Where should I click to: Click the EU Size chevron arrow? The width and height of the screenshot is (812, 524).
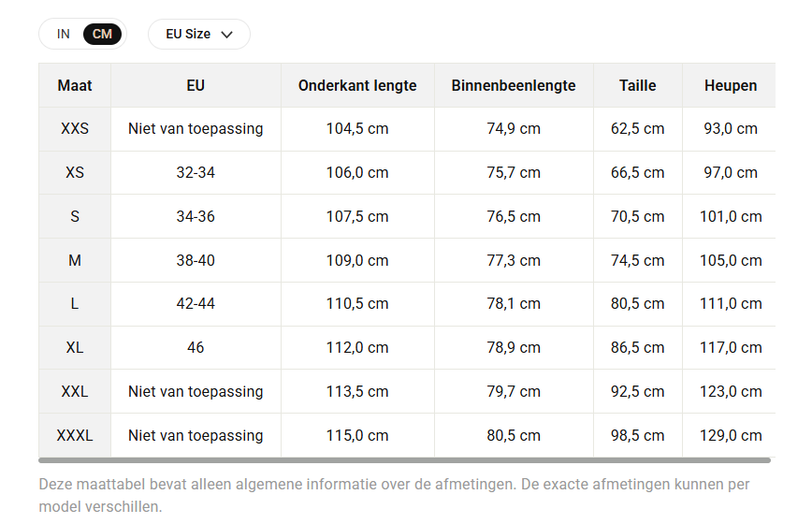pos(226,35)
